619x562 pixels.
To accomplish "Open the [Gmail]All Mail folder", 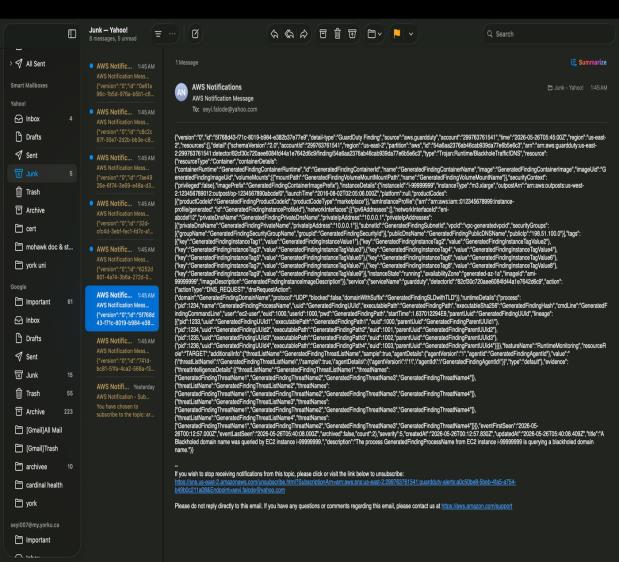I will [x=43, y=430].
